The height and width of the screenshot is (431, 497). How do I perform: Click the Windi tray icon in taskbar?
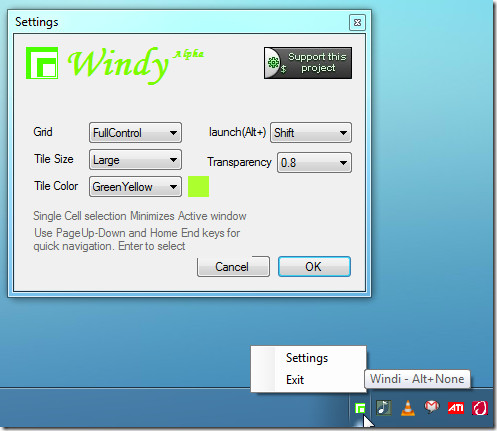click(360, 408)
